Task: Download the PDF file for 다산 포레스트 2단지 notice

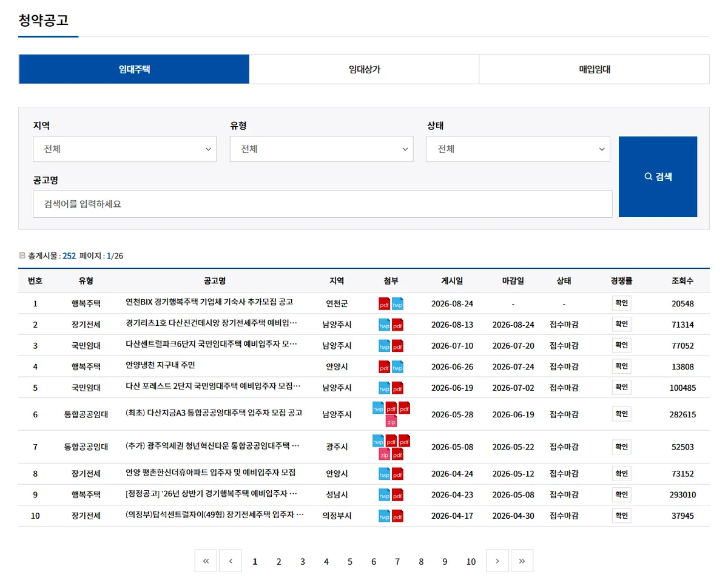Action: tap(397, 388)
